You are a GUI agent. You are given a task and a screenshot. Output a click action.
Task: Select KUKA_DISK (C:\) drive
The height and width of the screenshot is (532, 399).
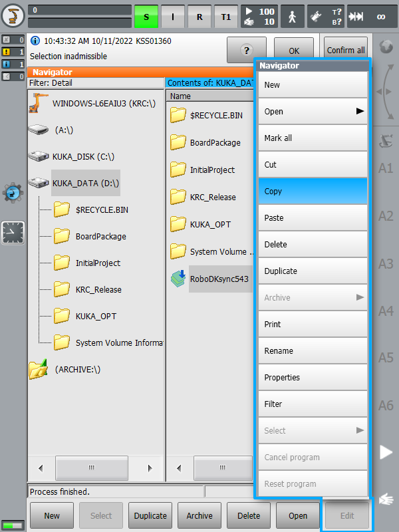72,156
